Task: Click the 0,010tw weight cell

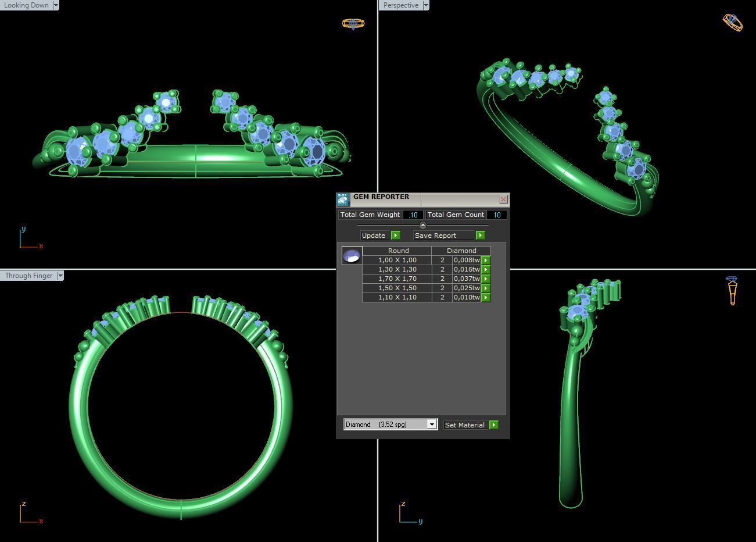Action: [x=467, y=298]
